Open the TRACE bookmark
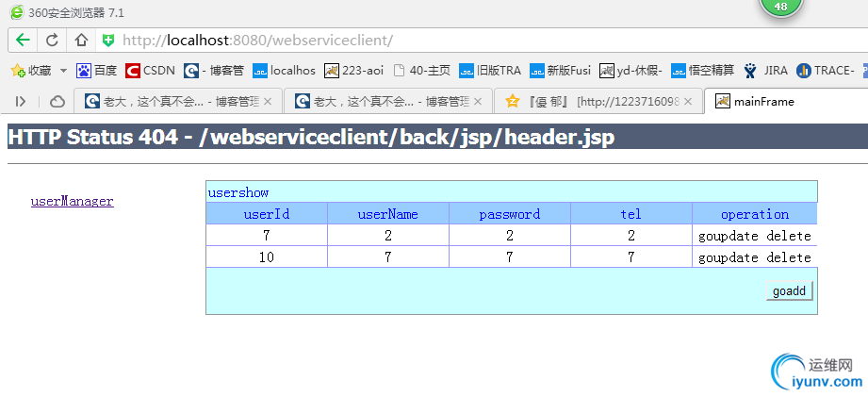This screenshot has width=868, height=397. click(x=826, y=71)
